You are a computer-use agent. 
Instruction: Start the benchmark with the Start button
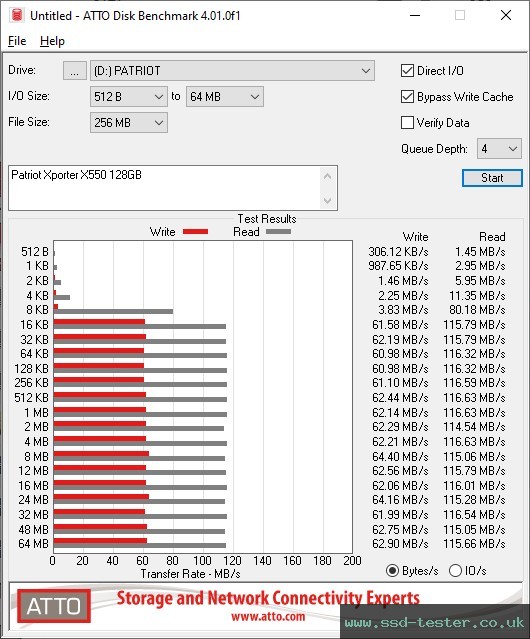coord(492,178)
